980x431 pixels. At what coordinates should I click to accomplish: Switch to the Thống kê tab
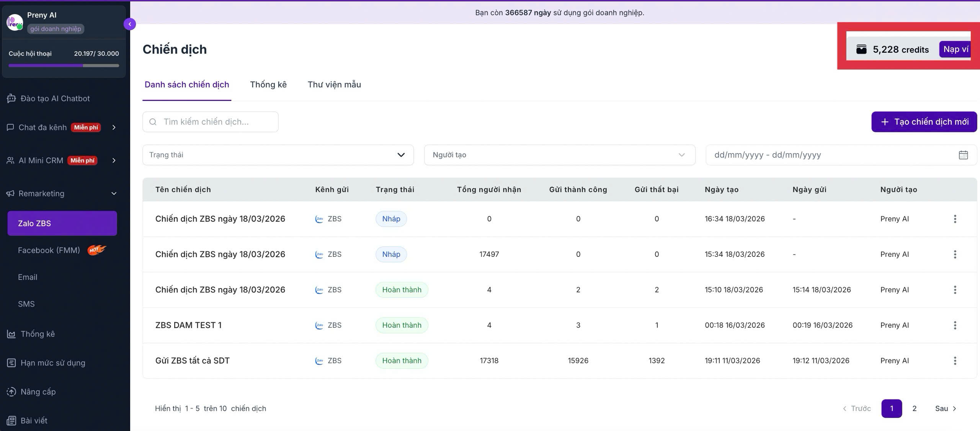(x=268, y=85)
